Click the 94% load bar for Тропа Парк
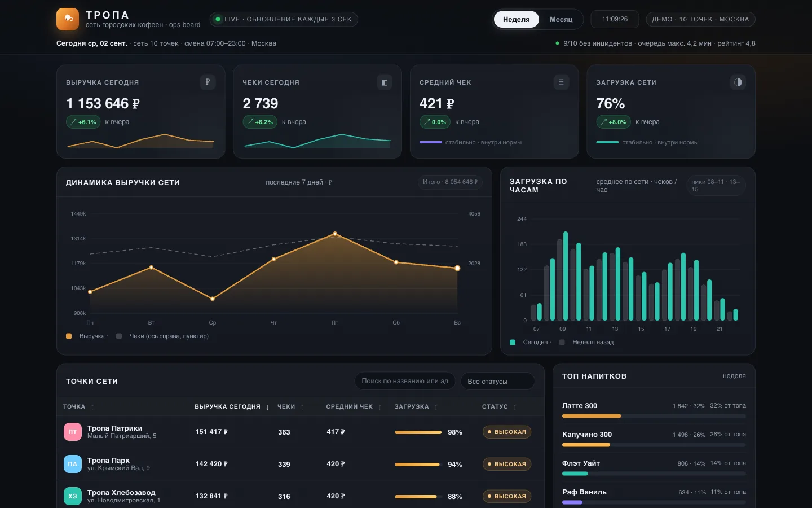 tap(418, 465)
